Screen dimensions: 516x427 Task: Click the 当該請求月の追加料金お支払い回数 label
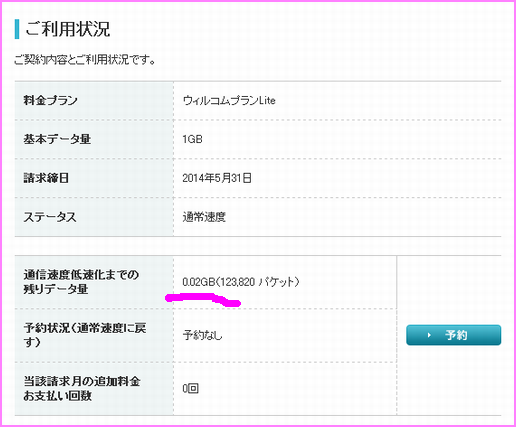click(82, 388)
